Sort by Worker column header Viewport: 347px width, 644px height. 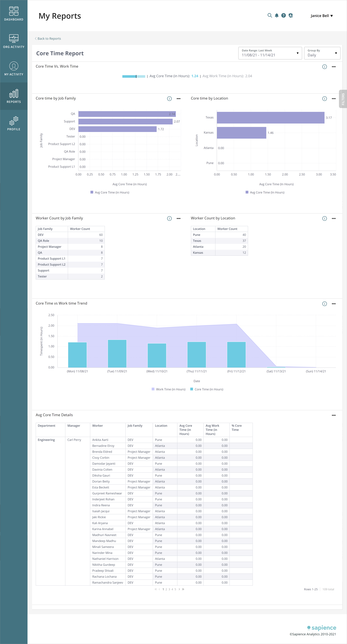tap(108, 430)
